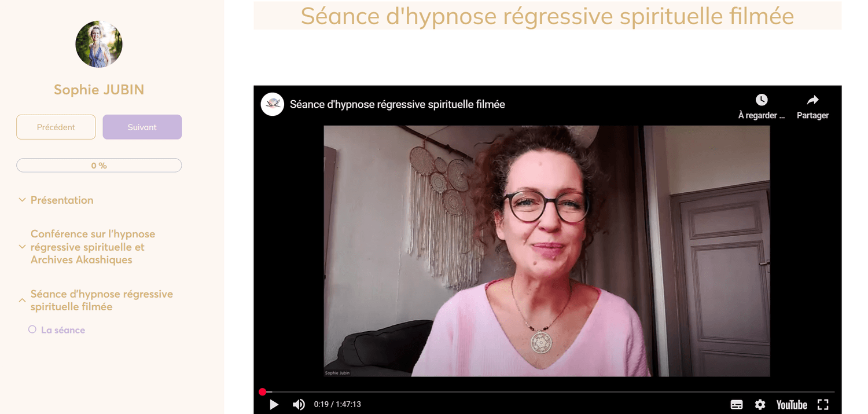
Task: Expand the Présentation section chevron
Action: (x=22, y=200)
